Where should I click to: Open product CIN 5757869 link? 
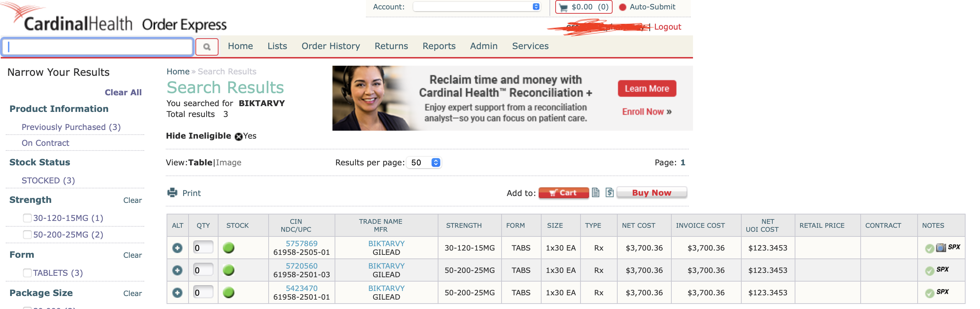[302, 243]
